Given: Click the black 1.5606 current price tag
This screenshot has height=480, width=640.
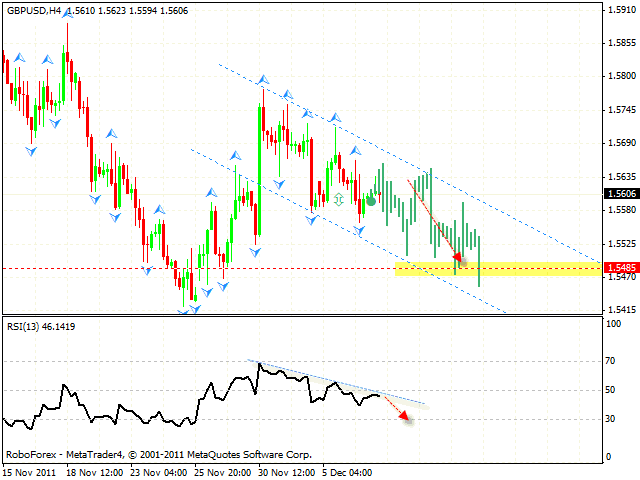Looking at the screenshot, I should tap(621, 194).
